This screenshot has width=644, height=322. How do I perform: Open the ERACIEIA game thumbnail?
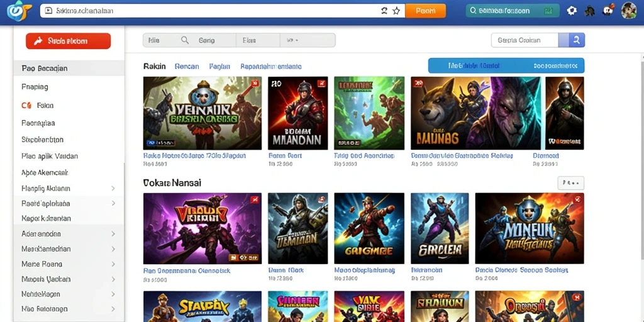click(x=440, y=228)
